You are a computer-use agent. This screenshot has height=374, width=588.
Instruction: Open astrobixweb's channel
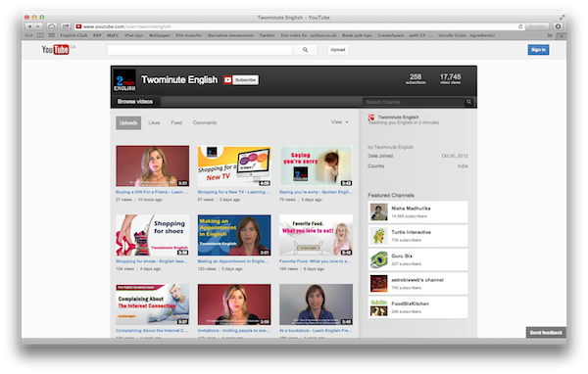(417, 284)
